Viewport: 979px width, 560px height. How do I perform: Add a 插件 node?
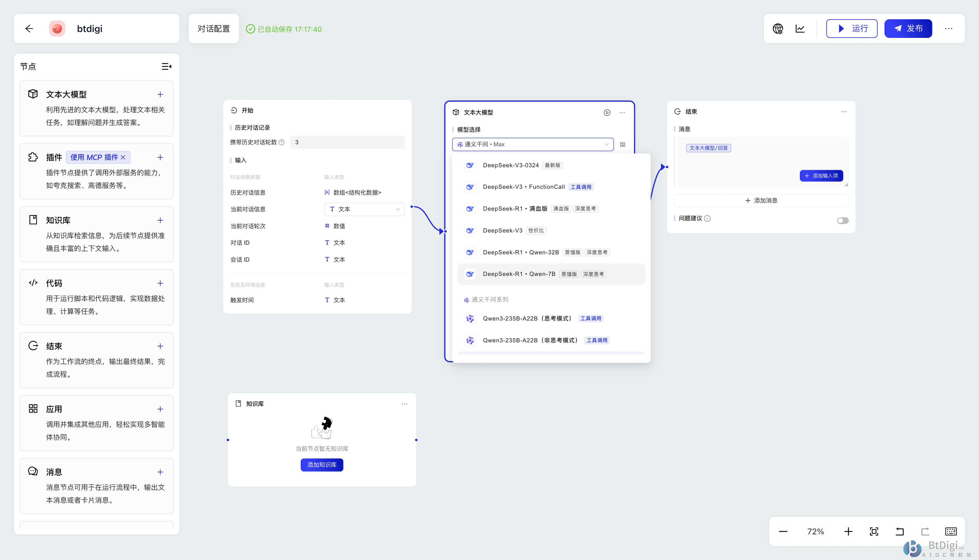pyautogui.click(x=160, y=157)
